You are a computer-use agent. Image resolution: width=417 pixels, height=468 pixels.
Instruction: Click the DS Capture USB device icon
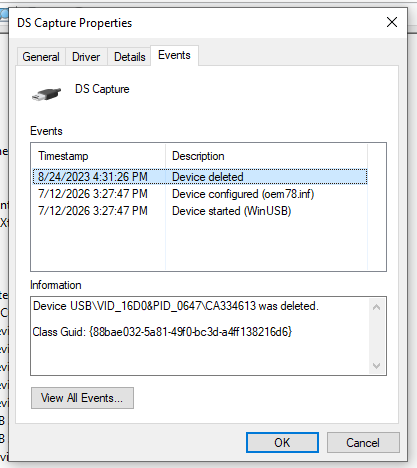click(47, 93)
